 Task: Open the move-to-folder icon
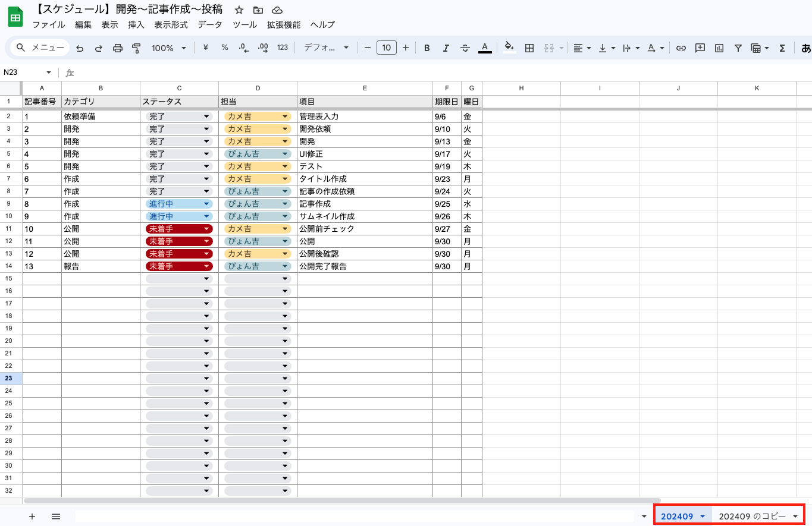tap(258, 10)
